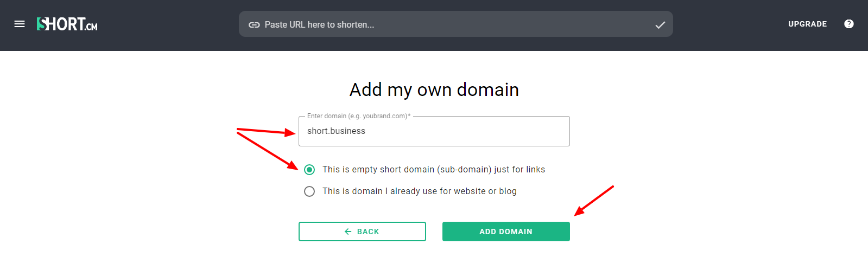Click the green S mark in the logo
868x270 pixels.
tap(41, 24)
